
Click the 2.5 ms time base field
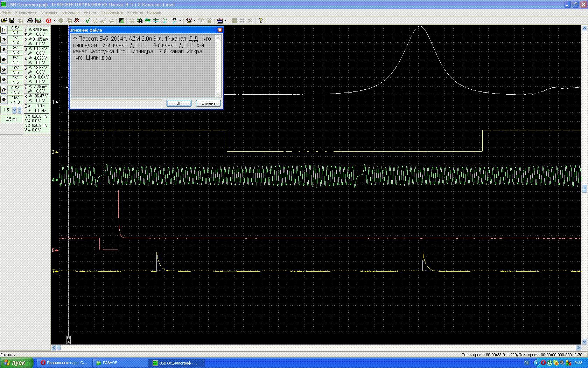coord(11,119)
